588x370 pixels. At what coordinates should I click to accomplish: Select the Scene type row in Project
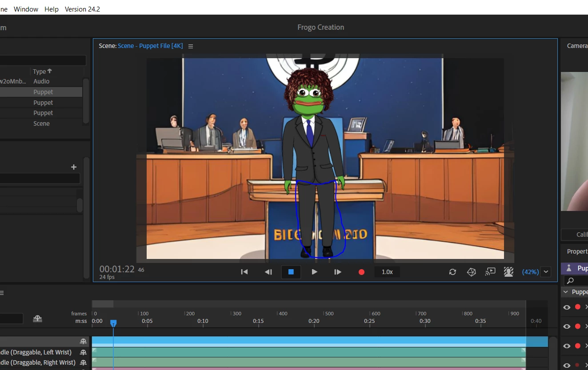pos(41,123)
